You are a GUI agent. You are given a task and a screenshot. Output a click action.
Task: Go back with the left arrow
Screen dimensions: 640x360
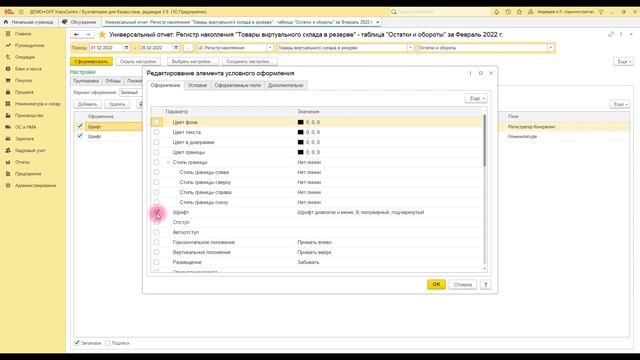click(76, 35)
